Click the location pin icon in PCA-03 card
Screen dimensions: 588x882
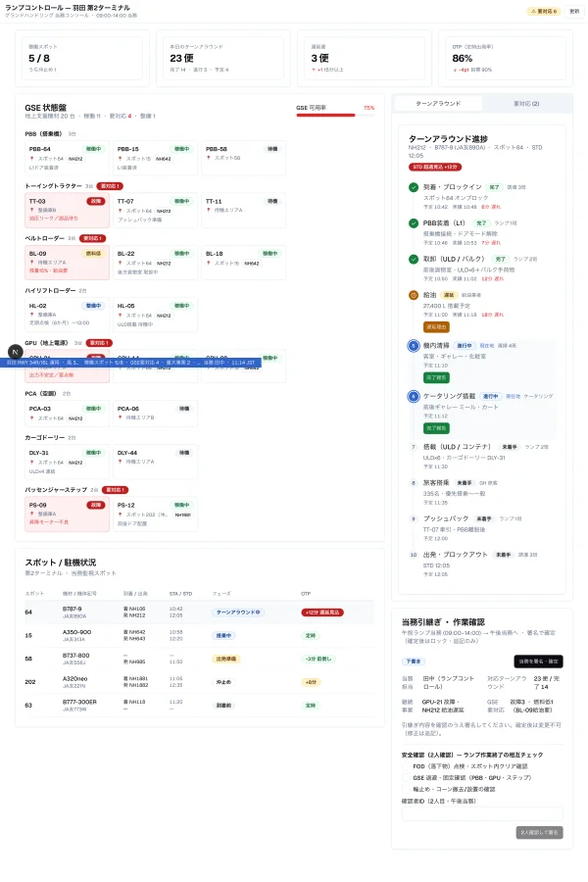tap(32, 418)
